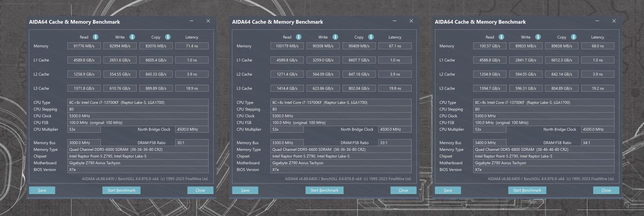The height and width of the screenshot is (216, 644).
Task: Click Read info icon in DDR5-6600 window
Action: point(298,37)
